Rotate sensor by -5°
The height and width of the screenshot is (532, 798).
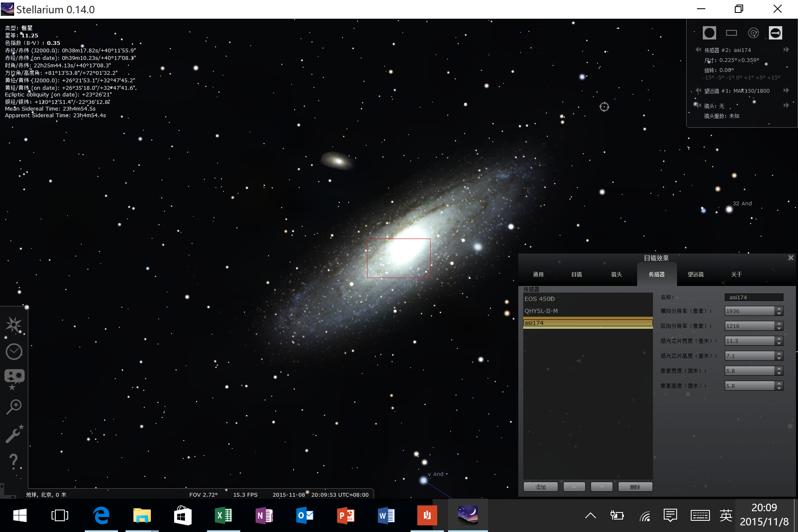click(720, 78)
